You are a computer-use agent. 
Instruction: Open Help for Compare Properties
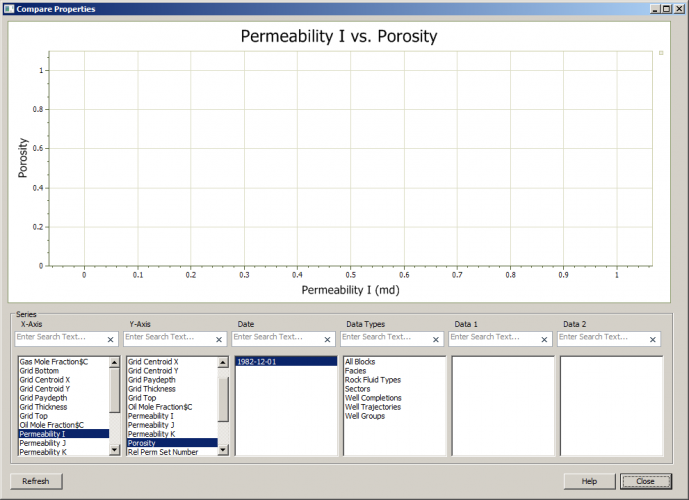(x=589, y=481)
